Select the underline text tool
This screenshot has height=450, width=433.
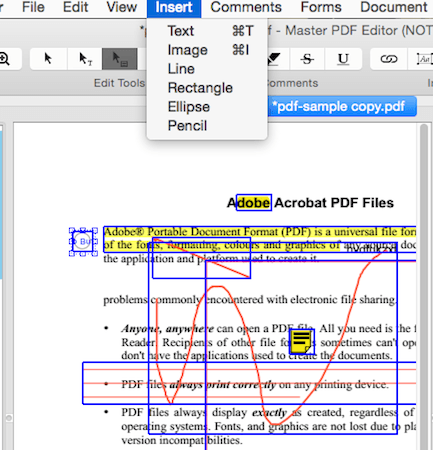[343, 59]
